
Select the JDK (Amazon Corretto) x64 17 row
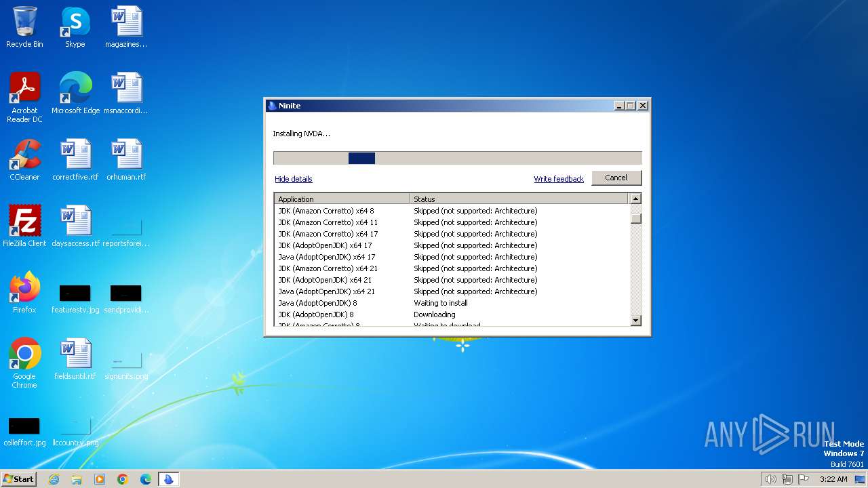452,234
